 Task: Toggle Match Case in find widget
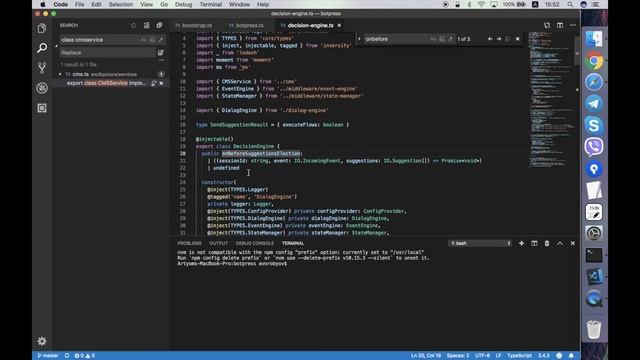(x=433, y=39)
